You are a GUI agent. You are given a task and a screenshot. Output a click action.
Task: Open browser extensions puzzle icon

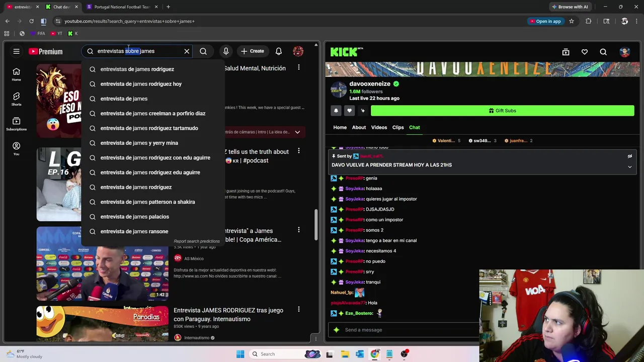[x=588, y=21]
